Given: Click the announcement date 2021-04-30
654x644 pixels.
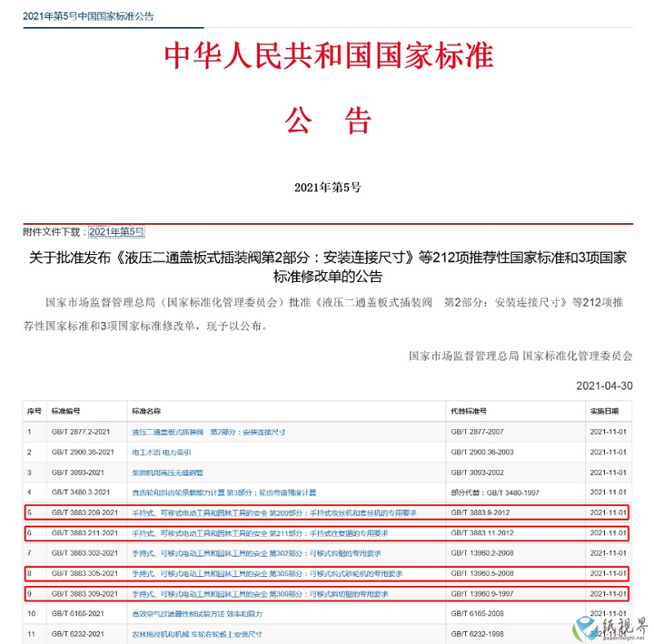Looking at the screenshot, I should click(604, 386).
